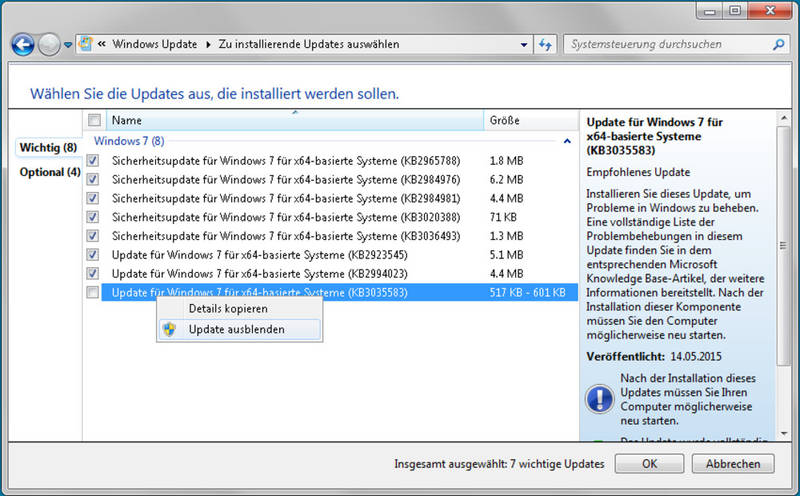Switch to the Optional (4) tab
The height and width of the screenshot is (496, 800).
point(50,172)
